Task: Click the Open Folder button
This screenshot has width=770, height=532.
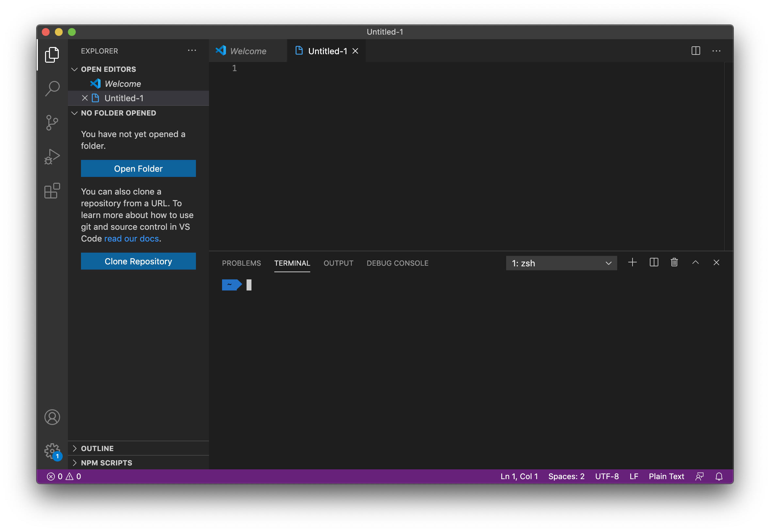Action: click(x=138, y=169)
